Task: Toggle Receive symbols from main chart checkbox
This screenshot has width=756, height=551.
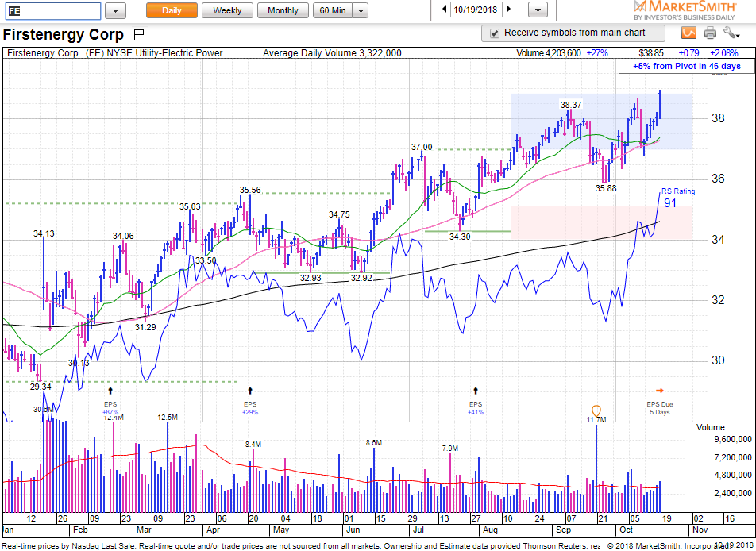Action: (494, 33)
